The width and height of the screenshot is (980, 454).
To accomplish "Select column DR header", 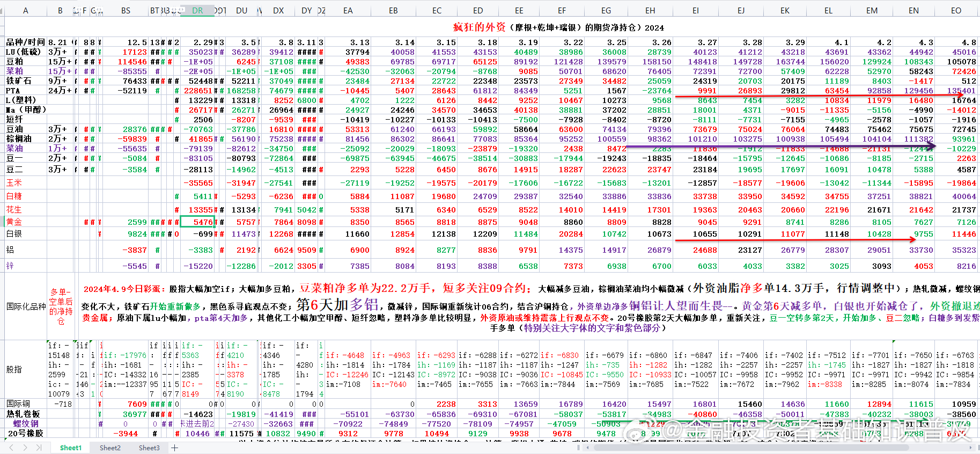I will (197, 10).
